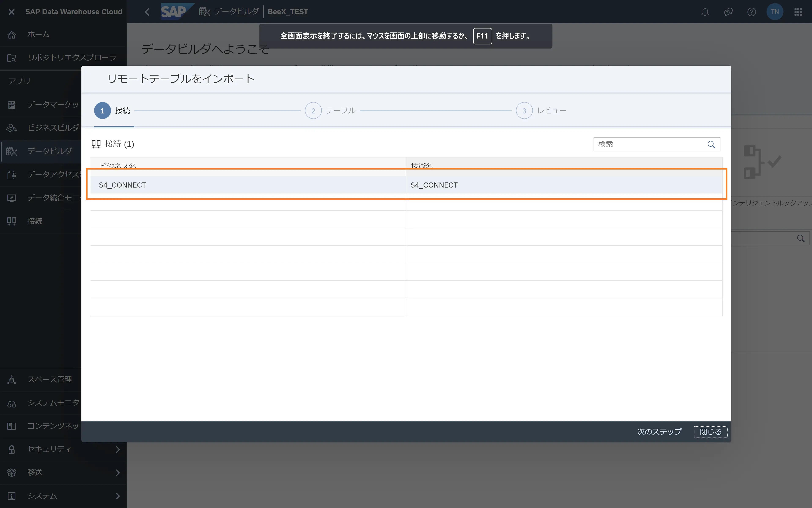This screenshot has height=508, width=812.
Task: Click 閉じる (Close) button in the dialog
Action: (711, 432)
